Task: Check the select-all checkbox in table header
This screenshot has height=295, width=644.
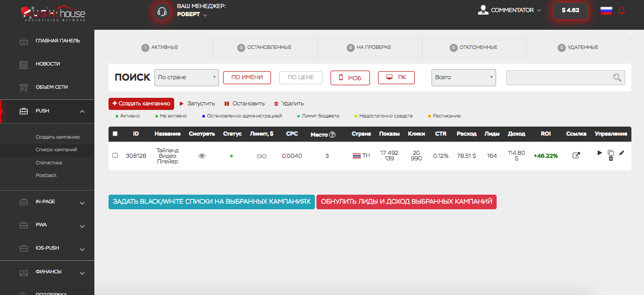Action: click(115, 134)
